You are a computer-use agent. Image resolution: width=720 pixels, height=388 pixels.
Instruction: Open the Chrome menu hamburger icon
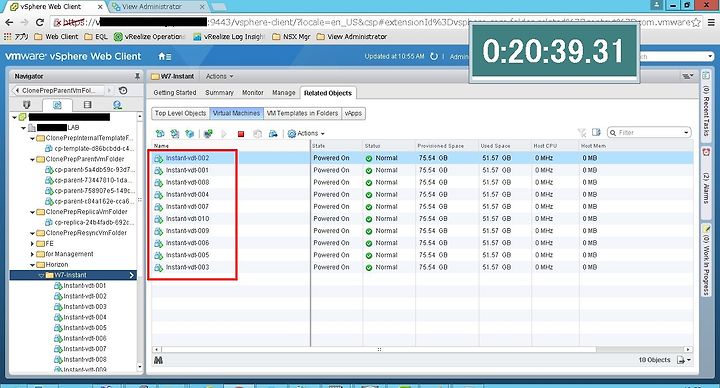[711, 22]
